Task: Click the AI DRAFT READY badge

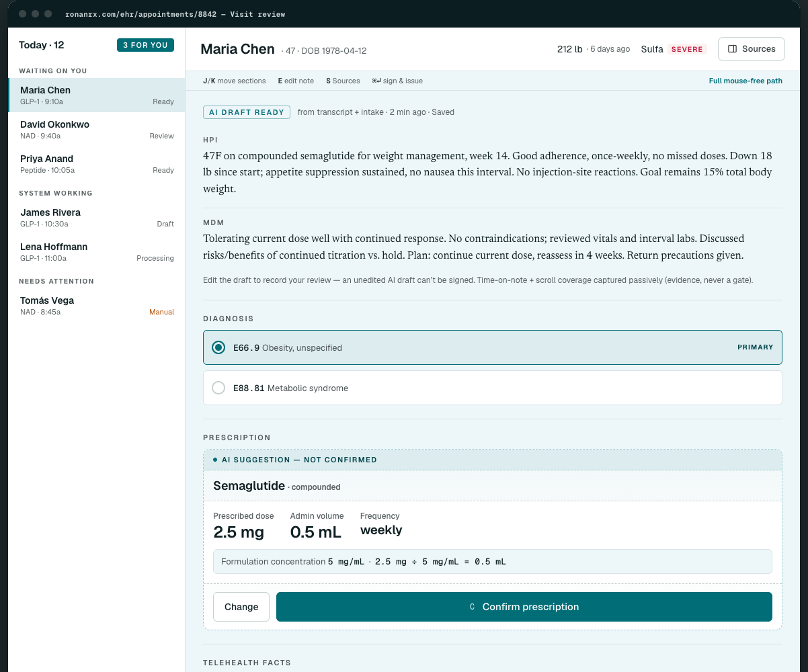Action: (247, 112)
